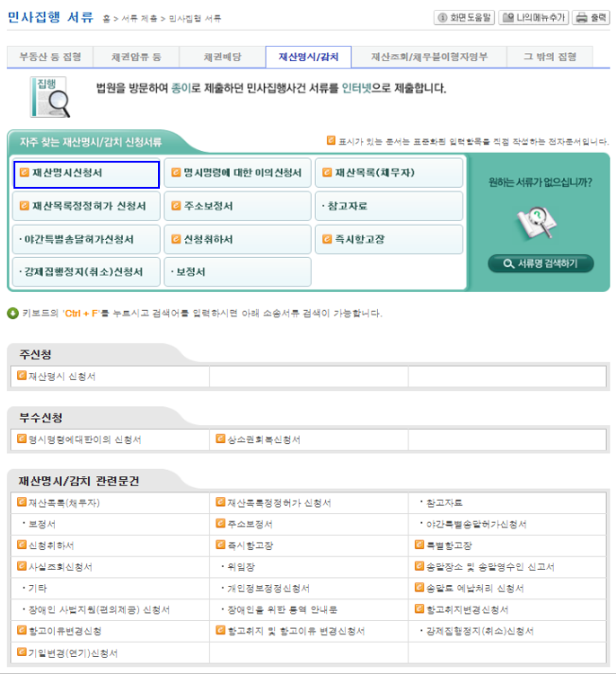Click e-document icon beside 항고이유변경신청

coord(22,630)
